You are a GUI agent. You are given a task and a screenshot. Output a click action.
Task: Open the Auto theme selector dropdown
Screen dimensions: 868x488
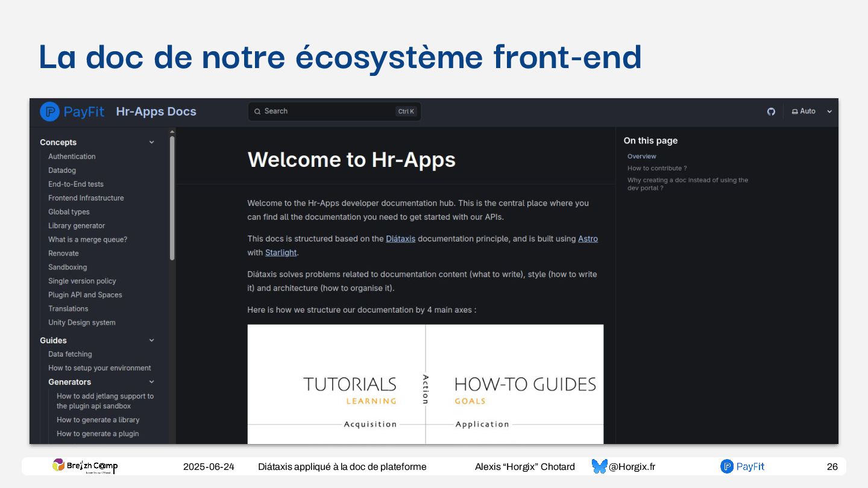click(812, 111)
